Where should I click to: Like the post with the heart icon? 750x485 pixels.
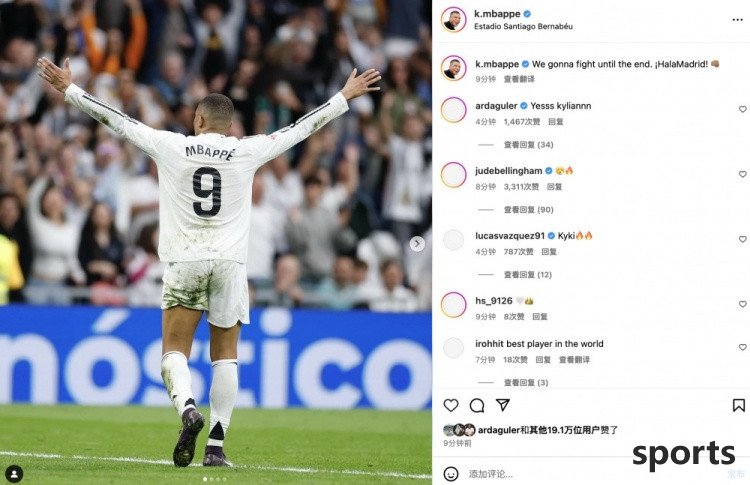pos(451,406)
